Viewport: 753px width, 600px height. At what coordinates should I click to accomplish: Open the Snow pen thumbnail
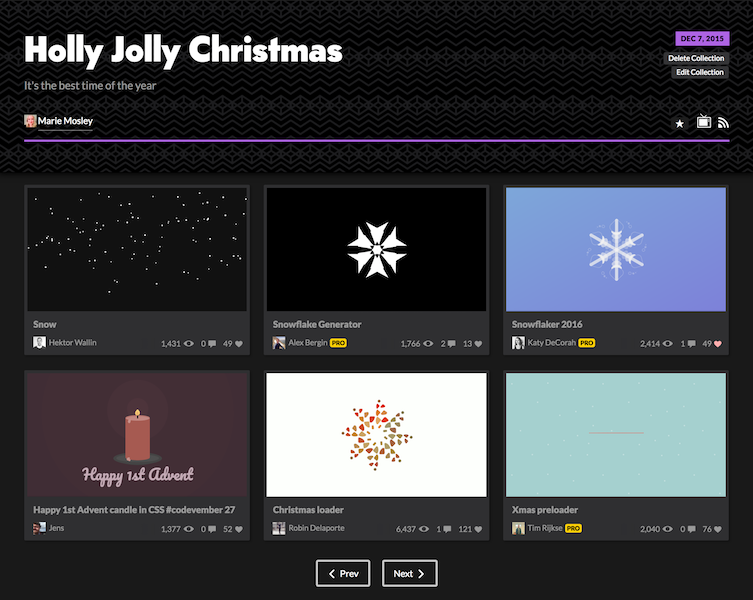pos(137,249)
